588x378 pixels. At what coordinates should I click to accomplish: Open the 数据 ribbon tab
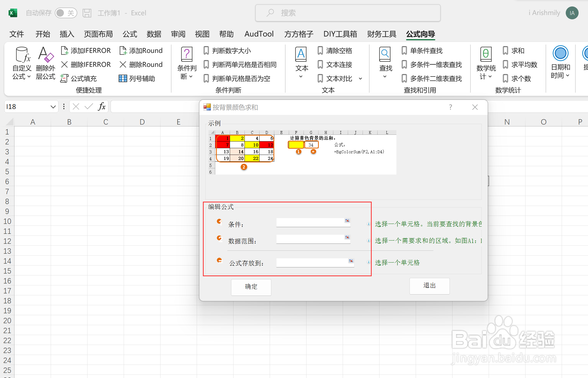(x=154, y=34)
